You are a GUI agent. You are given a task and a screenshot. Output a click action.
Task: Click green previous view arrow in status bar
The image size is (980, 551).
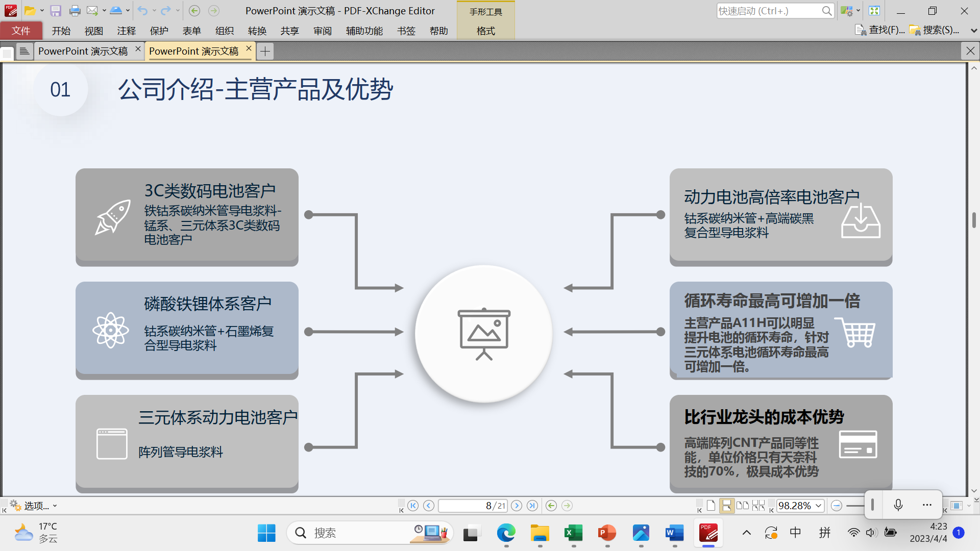coord(551,506)
